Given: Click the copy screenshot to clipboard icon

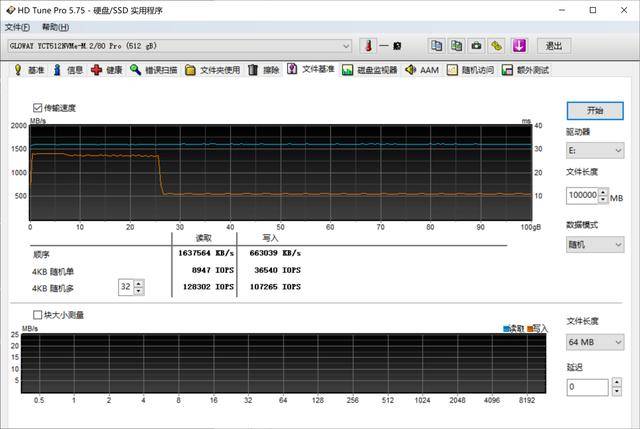Looking at the screenshot, I should 456,46.
